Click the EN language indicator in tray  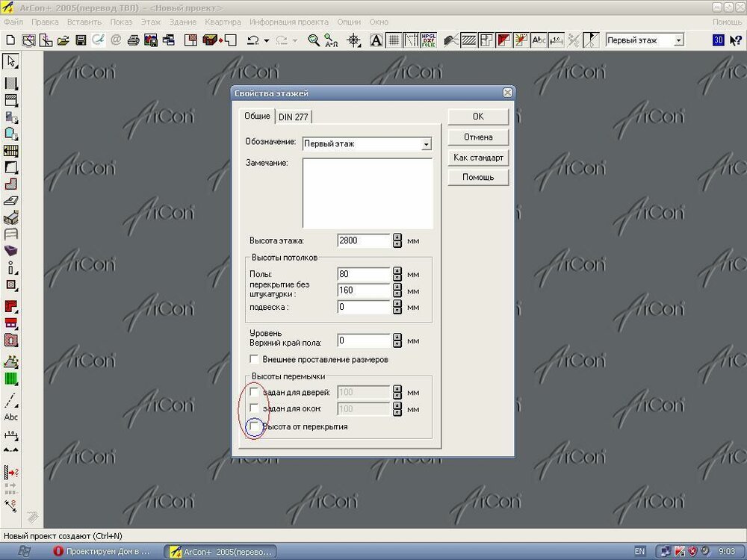coord(640,552)
